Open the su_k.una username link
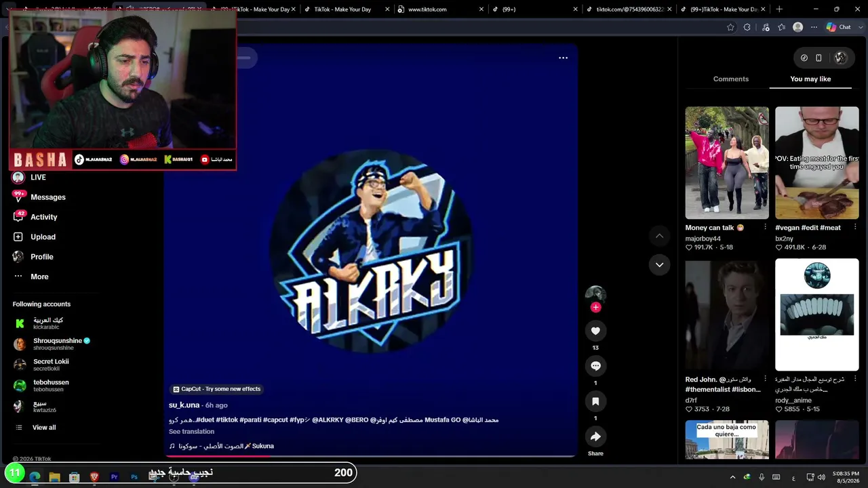The height and width of the screenshot is (488, 868). [x=184, y=405]
